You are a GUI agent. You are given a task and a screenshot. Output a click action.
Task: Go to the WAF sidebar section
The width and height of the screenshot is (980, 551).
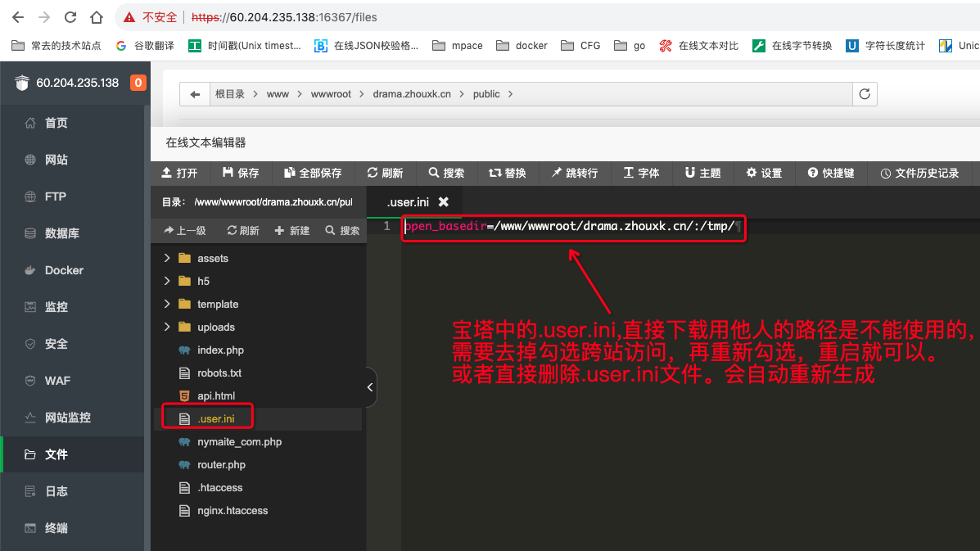[56, 381]
